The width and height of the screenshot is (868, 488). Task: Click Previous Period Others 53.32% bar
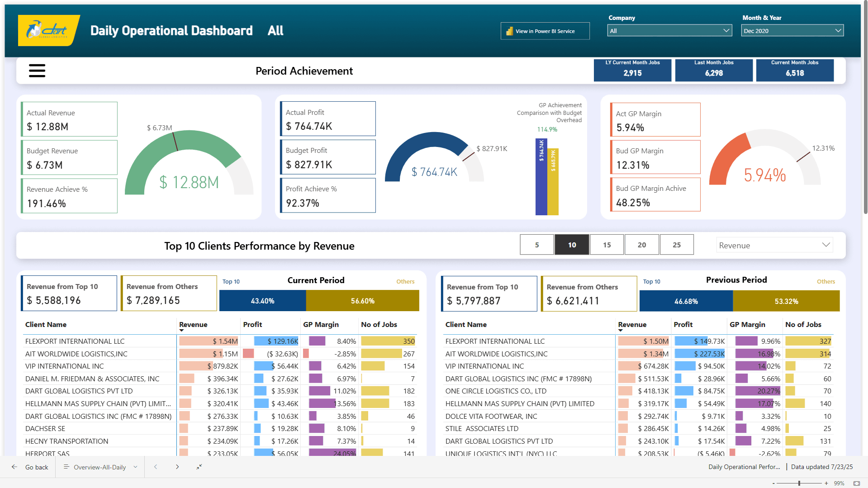pos(786,301)
